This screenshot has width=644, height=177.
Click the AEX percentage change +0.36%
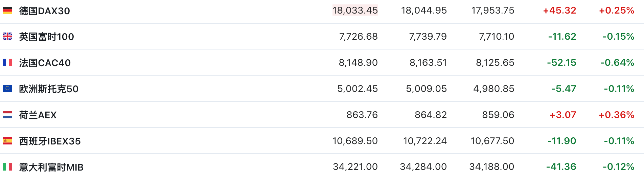click(x=617, y=115)
